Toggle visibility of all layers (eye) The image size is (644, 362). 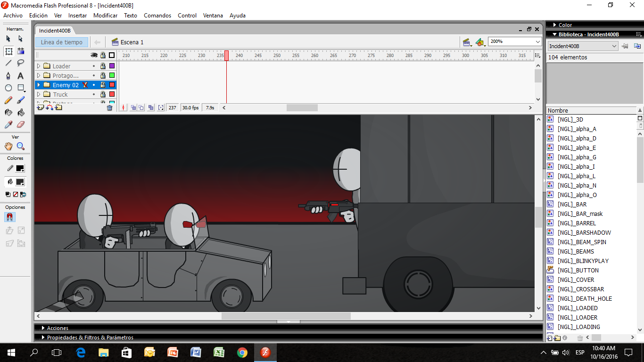[94, 55]
